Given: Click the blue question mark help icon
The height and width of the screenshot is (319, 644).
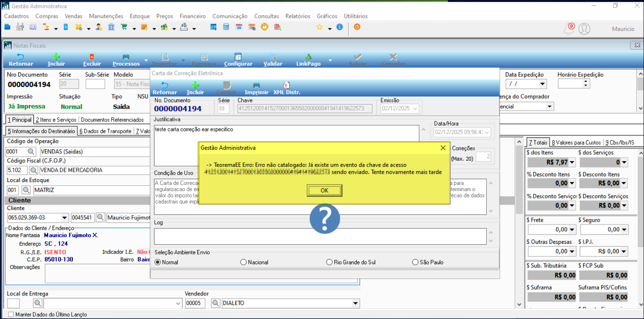Looking at the screenshot, I should [324, 219].
